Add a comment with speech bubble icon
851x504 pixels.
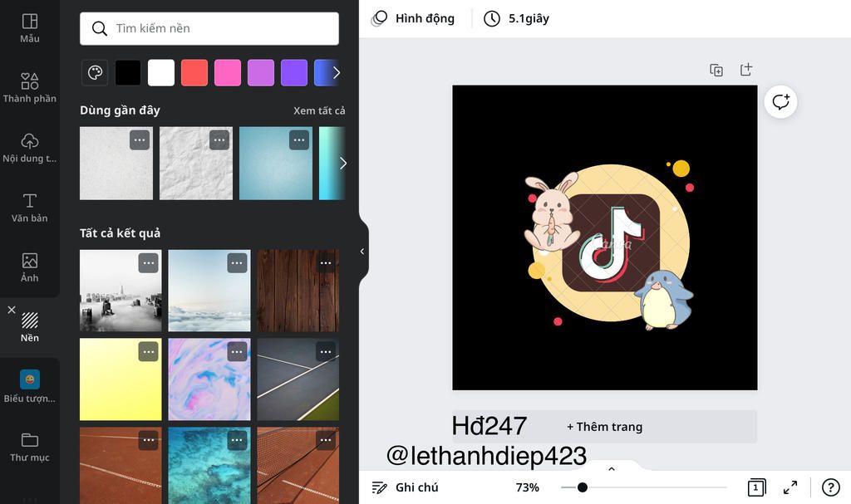pos(780,102)
